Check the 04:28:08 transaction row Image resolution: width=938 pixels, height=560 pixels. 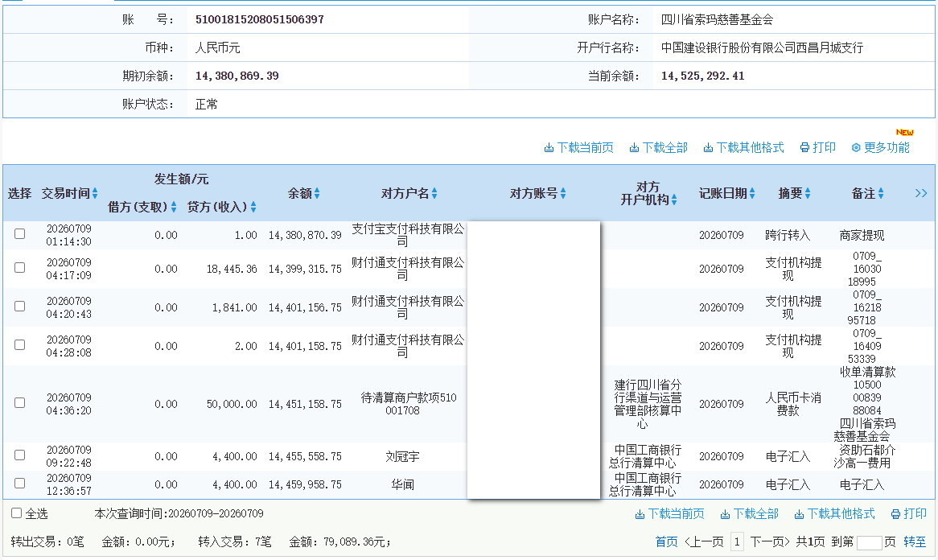click(x=20, y=345)
